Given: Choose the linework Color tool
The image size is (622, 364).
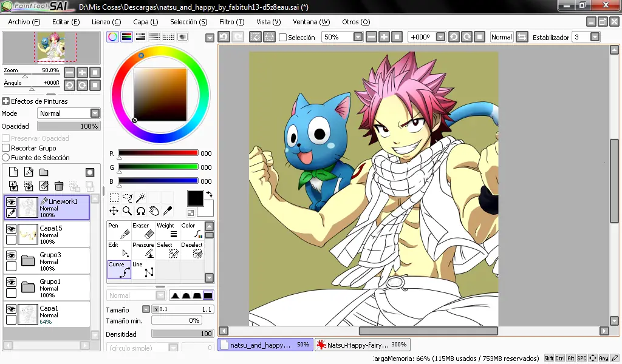Looking at the screenshot, I should tap(192, 231).
